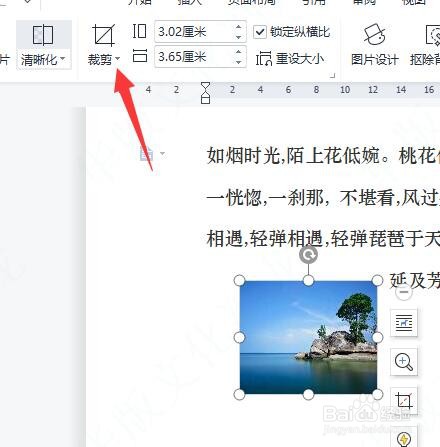Click the height icon beside 3.02厘米
440x447 pixels.
139,31
